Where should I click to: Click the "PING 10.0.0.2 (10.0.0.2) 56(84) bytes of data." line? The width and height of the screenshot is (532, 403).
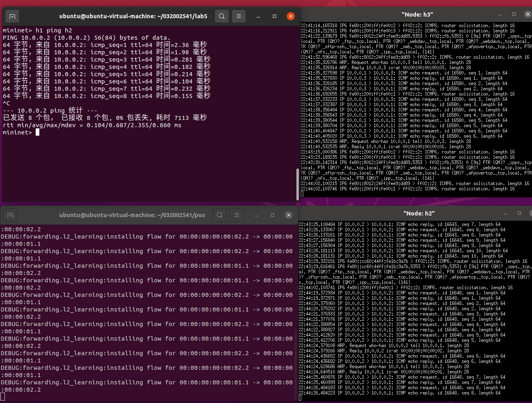coord(86,38)
